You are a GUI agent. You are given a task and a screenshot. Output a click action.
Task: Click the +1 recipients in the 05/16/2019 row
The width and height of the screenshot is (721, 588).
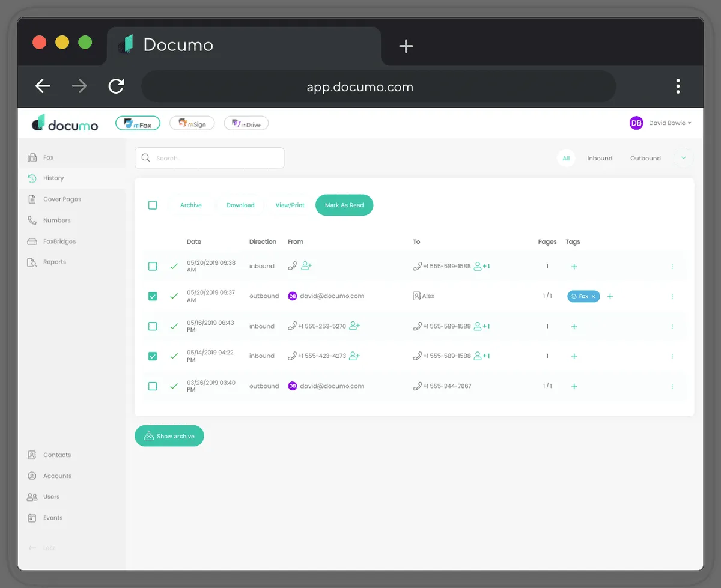coord(482,326)
